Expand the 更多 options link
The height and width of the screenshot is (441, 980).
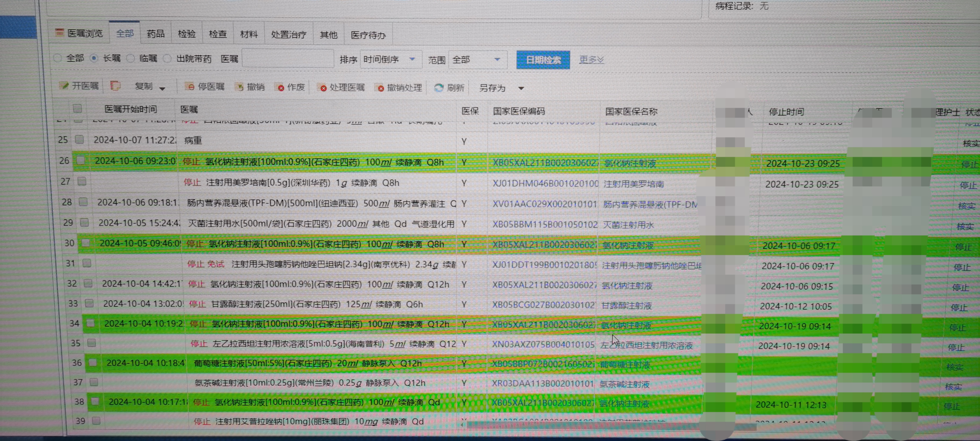coord(591,60)
